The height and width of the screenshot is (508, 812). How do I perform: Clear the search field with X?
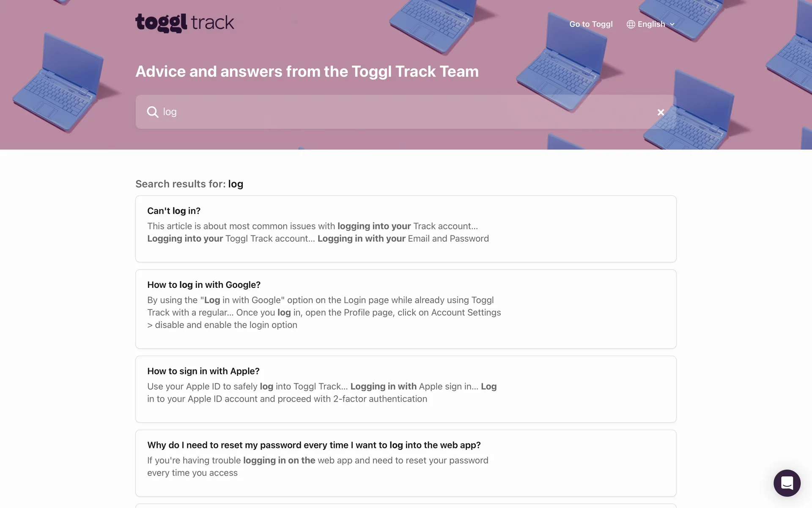pyautogui.click(x=661, y=112)
